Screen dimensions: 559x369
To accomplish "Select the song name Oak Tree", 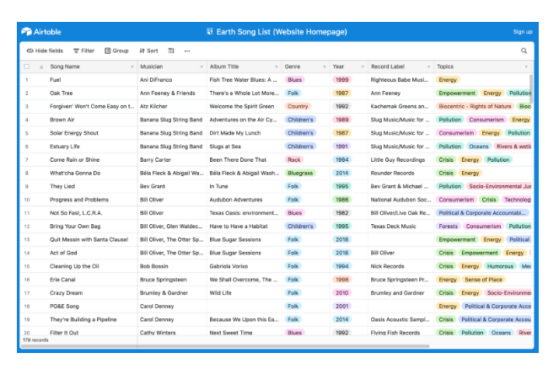I will point(61,93).
